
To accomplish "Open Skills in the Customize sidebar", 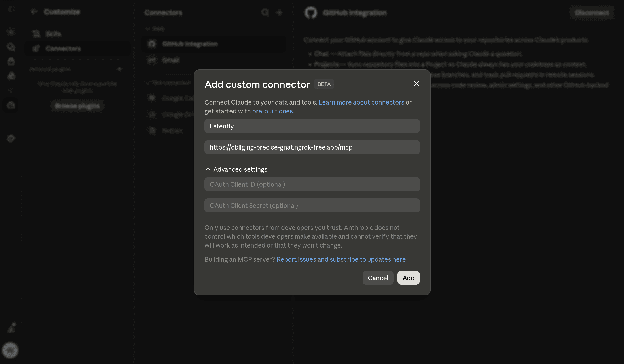I will 78,34.
